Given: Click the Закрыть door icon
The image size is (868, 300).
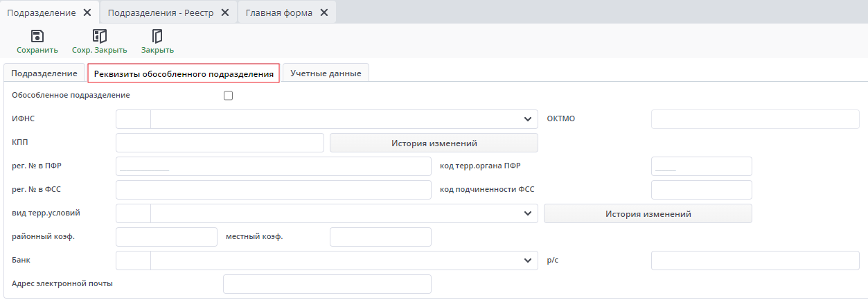Looking at the screenshot, I should coord(157,37).
